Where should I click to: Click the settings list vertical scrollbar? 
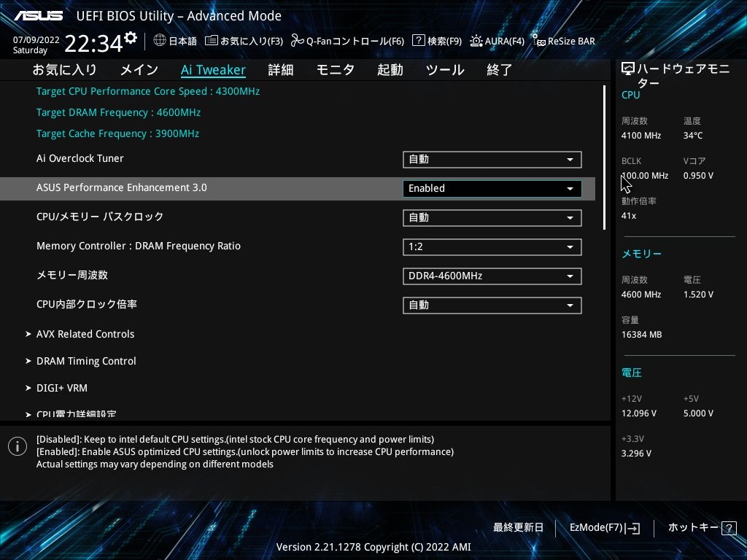[604, 157]
